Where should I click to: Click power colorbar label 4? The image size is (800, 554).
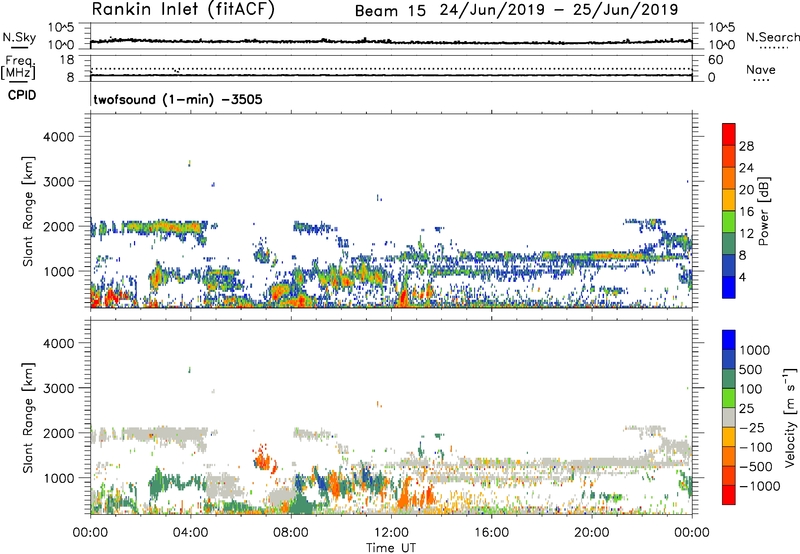pos(743,278)
